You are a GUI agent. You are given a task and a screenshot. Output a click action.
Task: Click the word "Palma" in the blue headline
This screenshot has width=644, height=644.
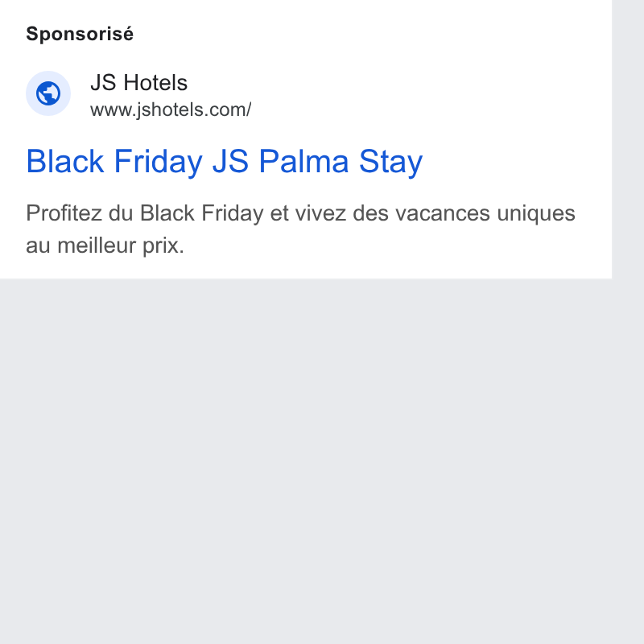pos(303,162)
